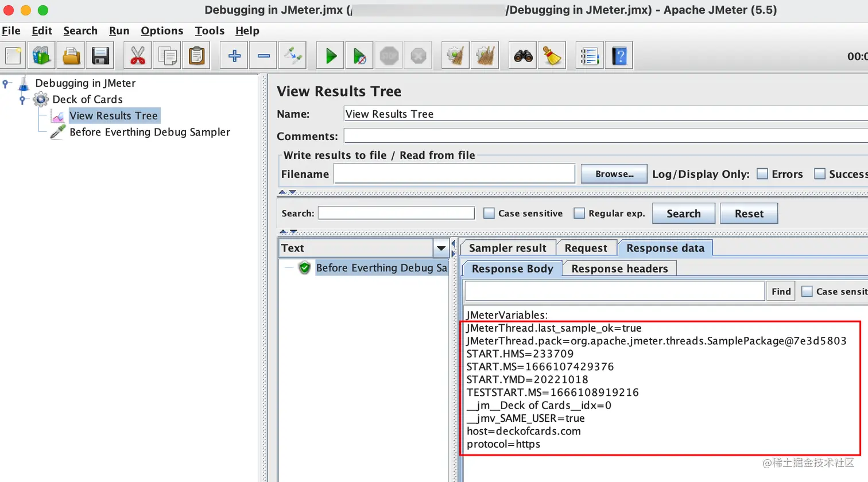The image size is (868, 482).
Task: Select View Results Tree in the test plan
Action: pos(114,116)
